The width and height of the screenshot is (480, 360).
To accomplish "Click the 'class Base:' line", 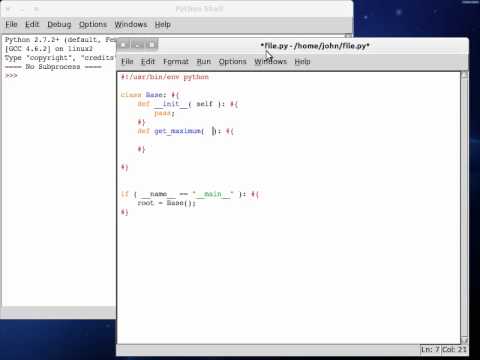I will 150,95.
